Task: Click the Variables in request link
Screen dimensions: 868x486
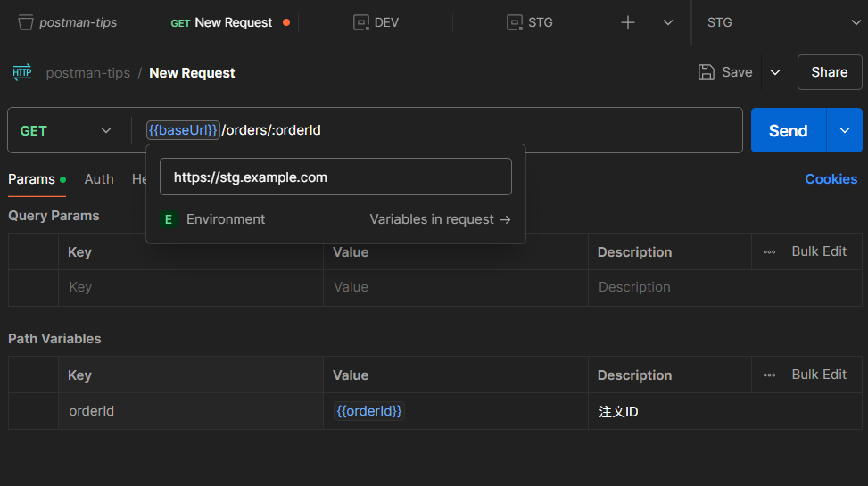Action: click(x=440, y=219)
